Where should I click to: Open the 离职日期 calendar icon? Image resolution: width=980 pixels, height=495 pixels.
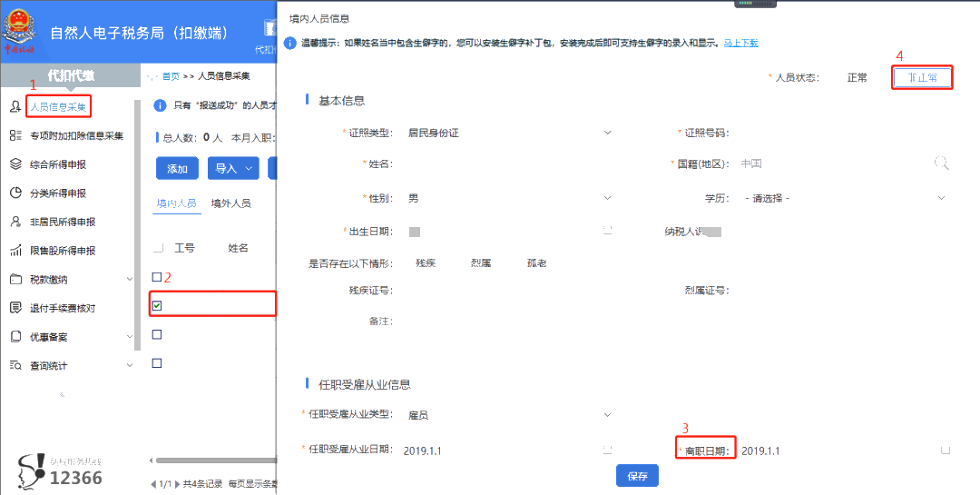point(946,450)
